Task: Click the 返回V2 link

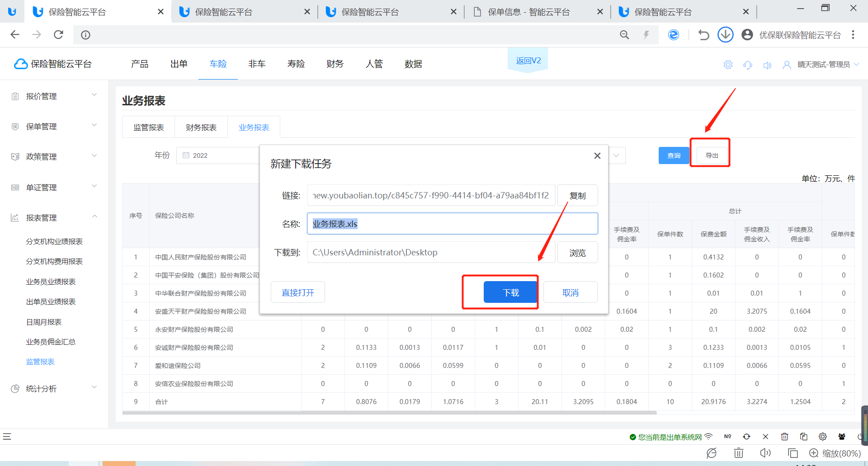Action: pos(528,61)
